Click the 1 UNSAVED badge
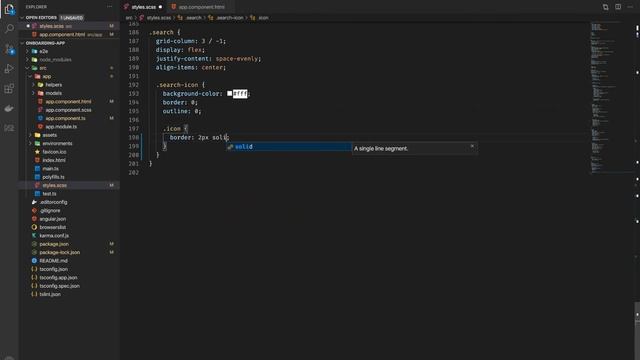 tap(72, 18)
